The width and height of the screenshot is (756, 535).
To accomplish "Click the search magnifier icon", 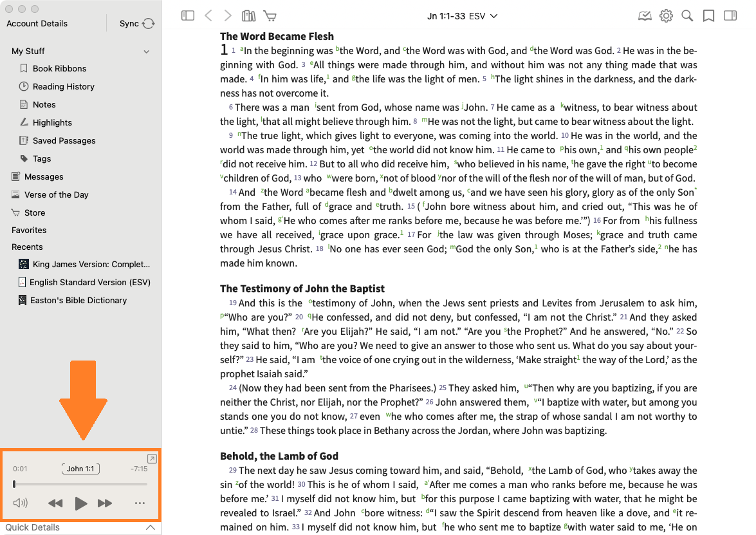I will pyautogui.click(x=687, y=15).
